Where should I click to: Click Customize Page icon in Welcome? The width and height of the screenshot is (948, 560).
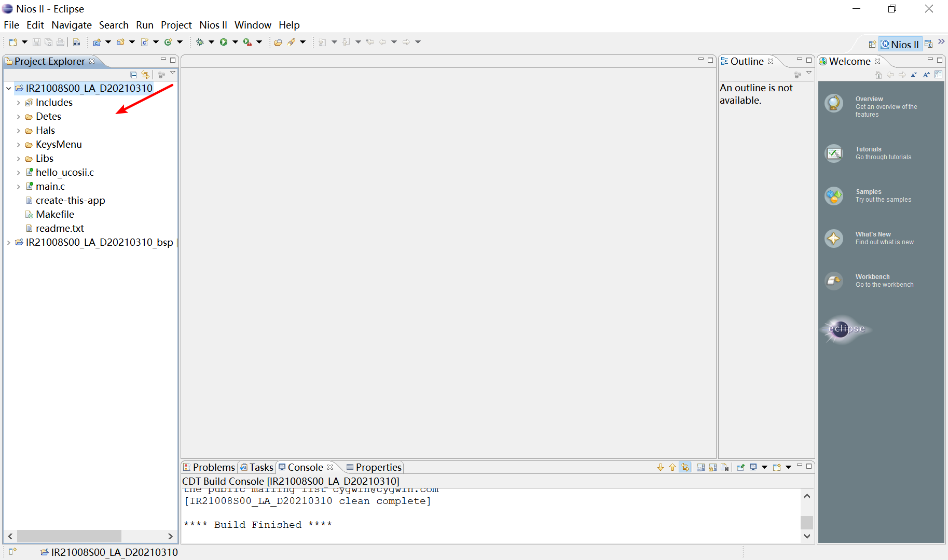pyautogui.click(x=939, y=75)
